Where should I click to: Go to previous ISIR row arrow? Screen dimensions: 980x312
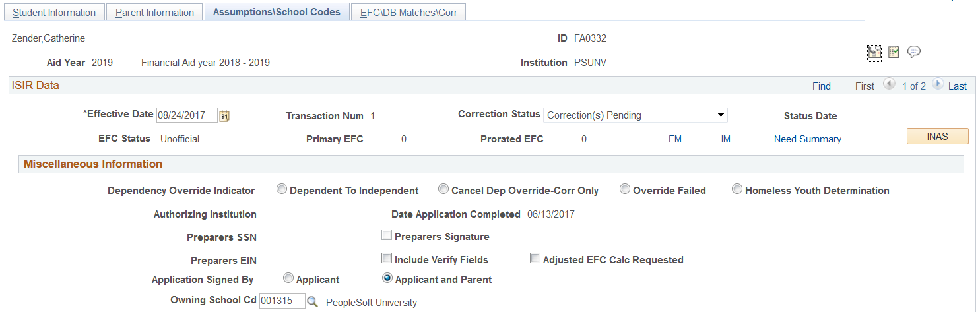click(888, 85)
